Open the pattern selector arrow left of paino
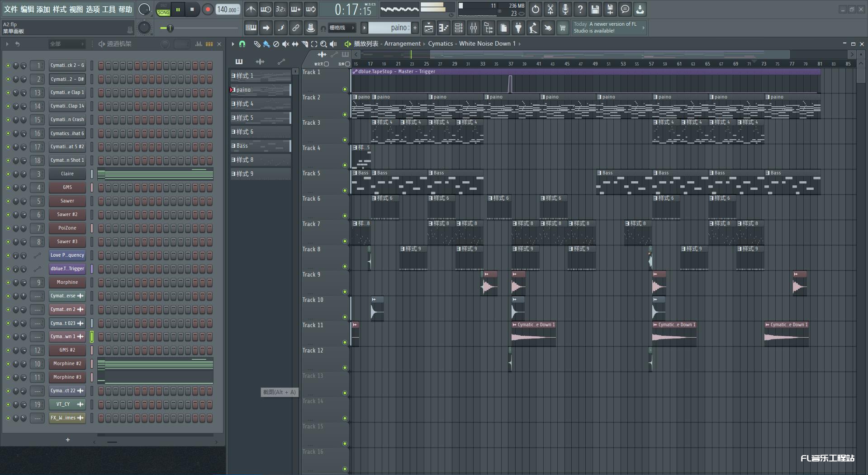This screenshot has width=868, height=475. (364, 28)
